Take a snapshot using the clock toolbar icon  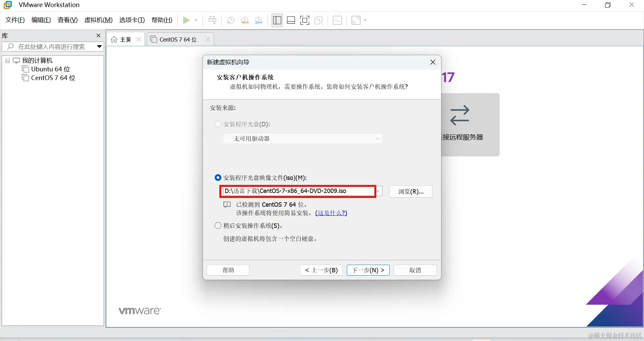[x=230, y=20]
